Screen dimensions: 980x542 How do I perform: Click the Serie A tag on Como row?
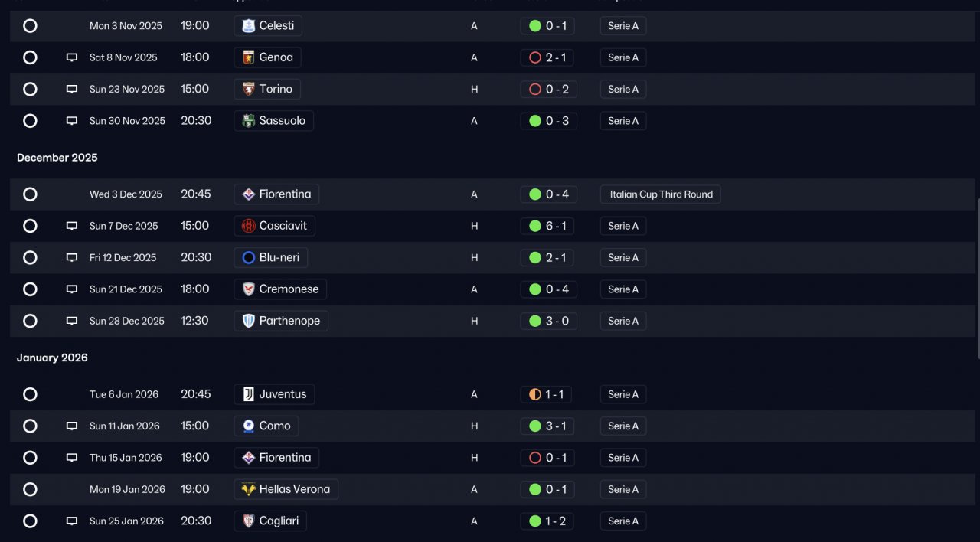pyautogui.click(x=623, y=426)
